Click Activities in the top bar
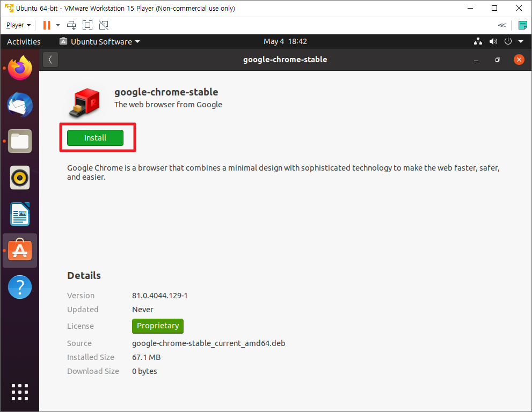Image resolution: width=532 pixels, height=412 pixels. [x=24, y=42]
